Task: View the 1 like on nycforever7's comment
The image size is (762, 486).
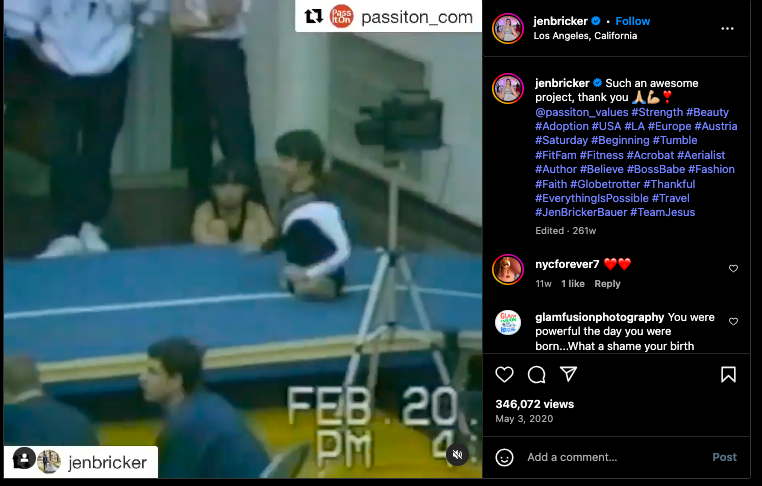Action: pyautogui.click(x=573, y=284)
